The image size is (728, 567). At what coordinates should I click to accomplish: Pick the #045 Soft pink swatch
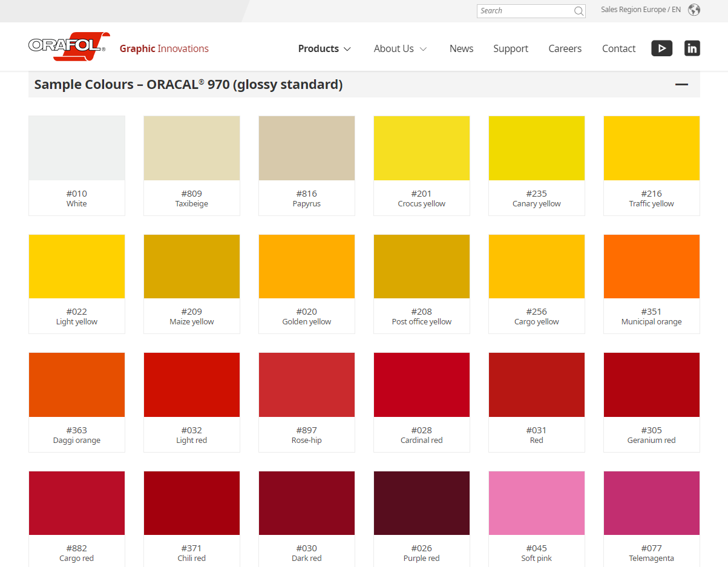click(537, 519)
